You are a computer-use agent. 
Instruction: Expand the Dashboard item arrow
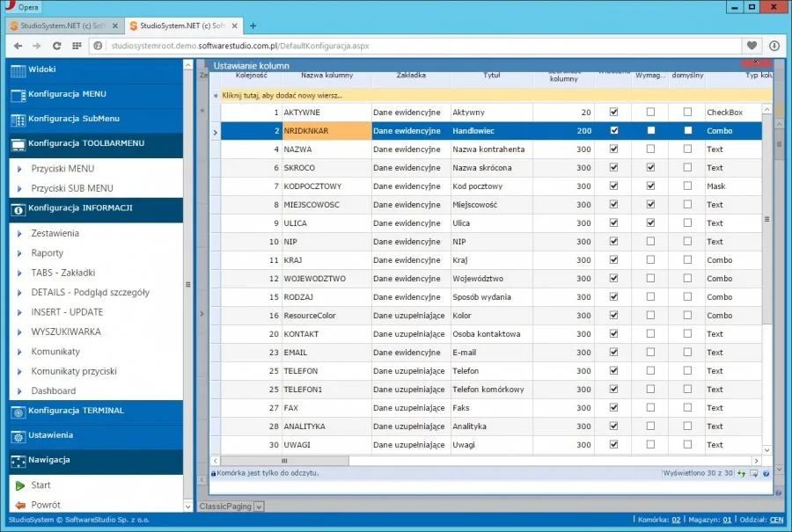(x=19, y=391)
